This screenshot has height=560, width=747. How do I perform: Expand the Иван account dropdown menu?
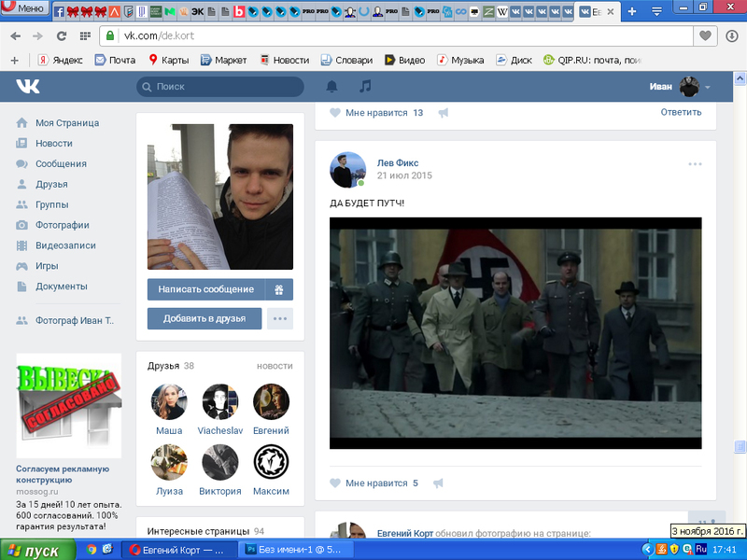(707, 87)
